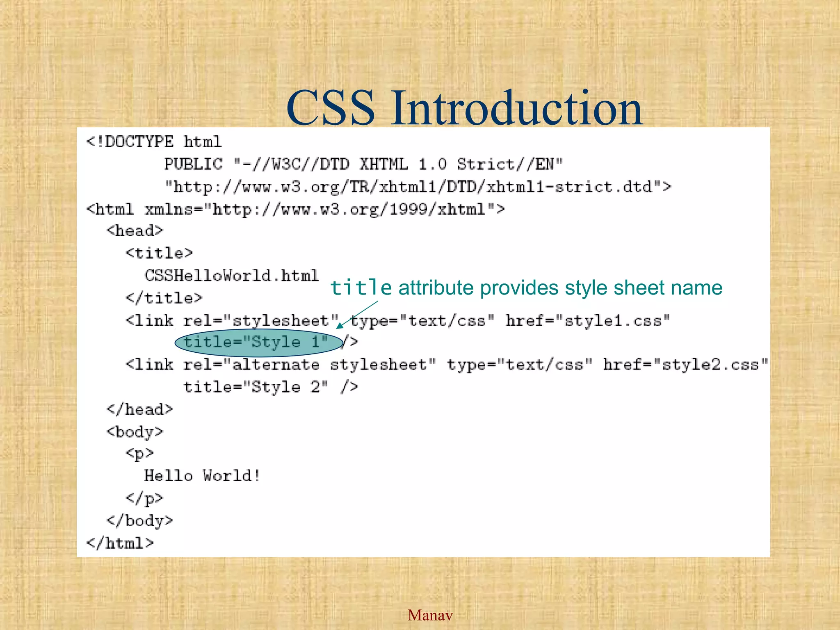The width and height of the screenshot is (840, 630).
Task: Click the type="text/css" attribute of first link
Action: pyautogui.click(x=422, y=320)
